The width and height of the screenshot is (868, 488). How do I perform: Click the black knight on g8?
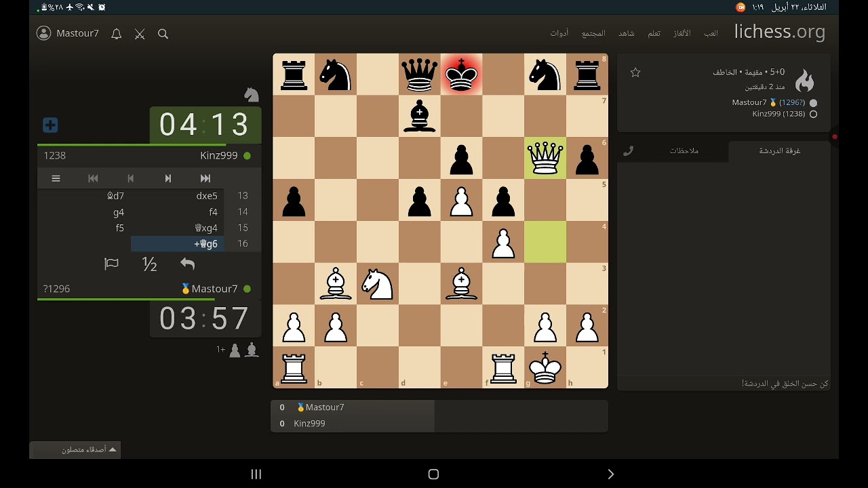tap(545, 74)
